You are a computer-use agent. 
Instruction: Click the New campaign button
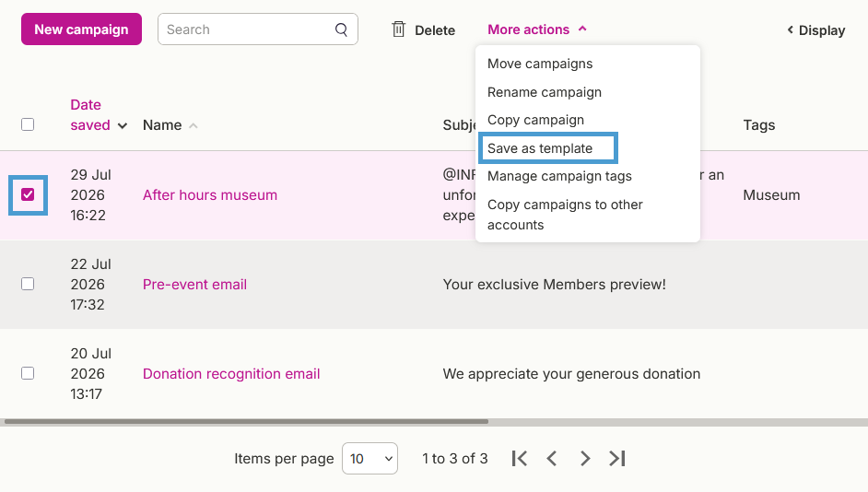pos(81,29)
